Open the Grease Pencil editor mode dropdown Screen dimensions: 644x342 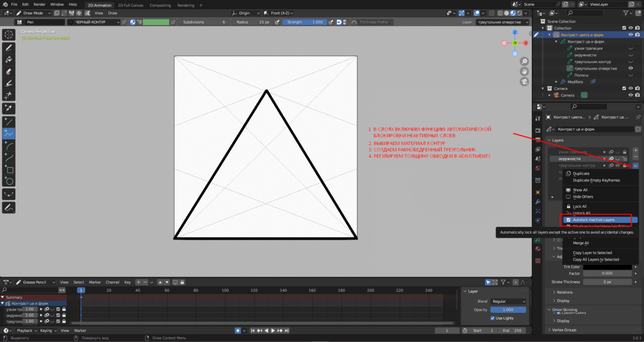(x=35, y=282)
